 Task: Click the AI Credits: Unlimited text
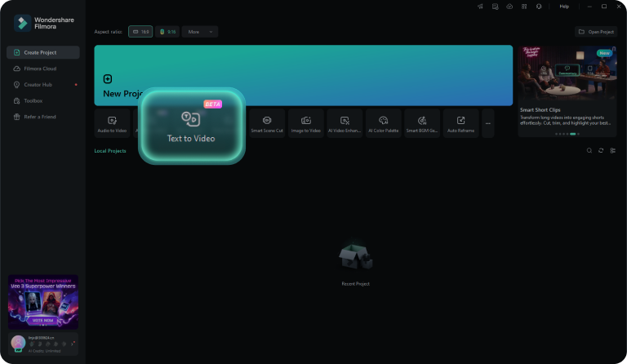pos(44,351)
